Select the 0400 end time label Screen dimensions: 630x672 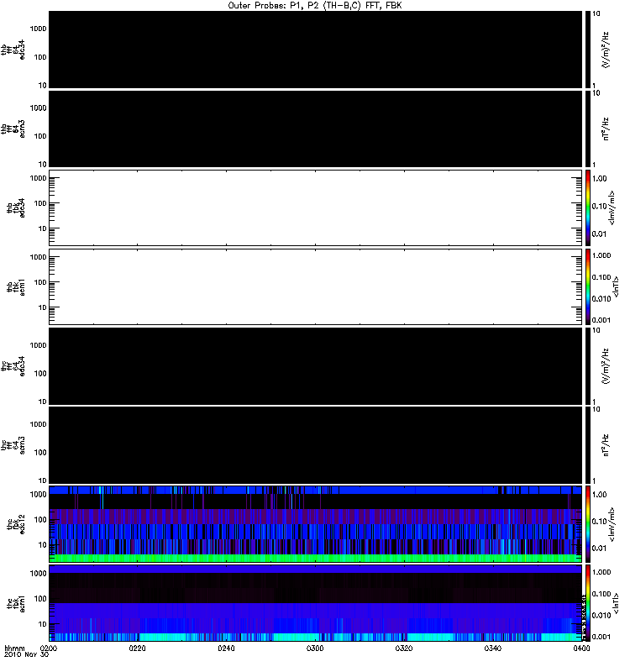pos(581,648)
